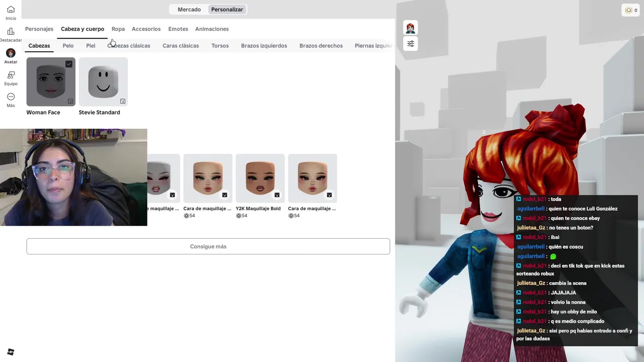The image size is (644, 362).
Task: Switch to Mercado tab
Action: [x=189, y=10]
